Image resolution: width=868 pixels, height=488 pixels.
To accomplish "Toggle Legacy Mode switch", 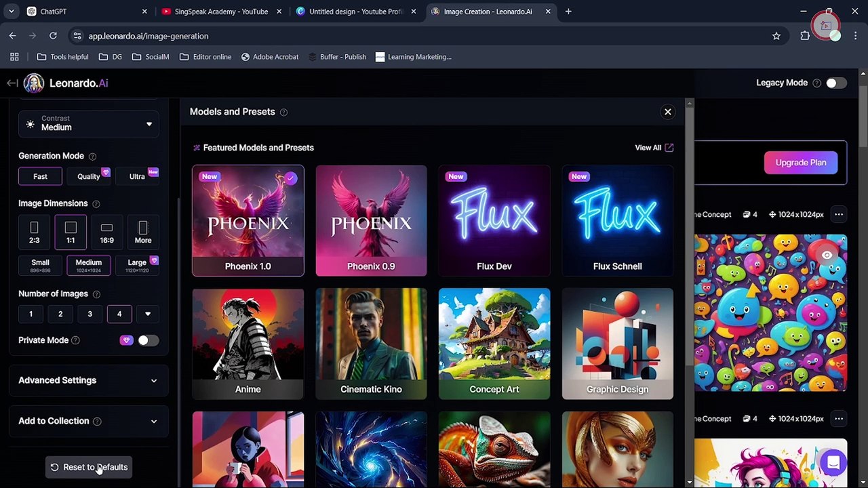I will coord(836,83).
